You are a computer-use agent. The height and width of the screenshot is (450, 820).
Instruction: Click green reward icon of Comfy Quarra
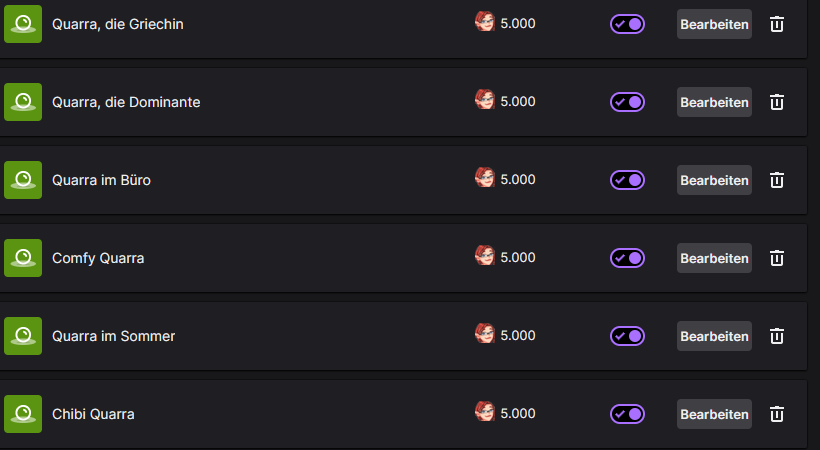[x=23, y=258]
